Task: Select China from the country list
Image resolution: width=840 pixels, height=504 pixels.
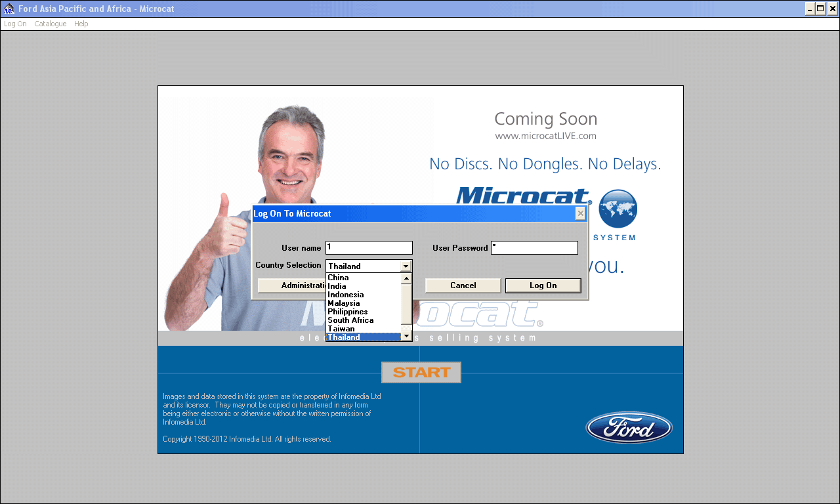Action: [339, 278]
